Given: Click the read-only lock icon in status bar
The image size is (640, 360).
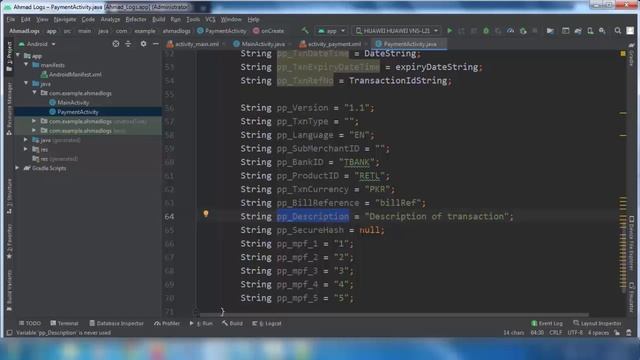Looking at the screenshot, I should tap(617, 333).
